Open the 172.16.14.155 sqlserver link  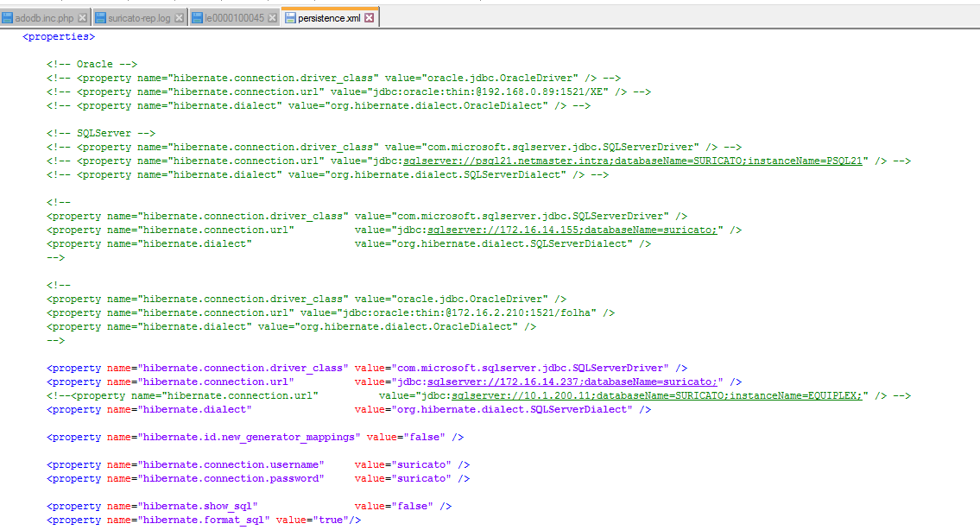tap(572, 230)
